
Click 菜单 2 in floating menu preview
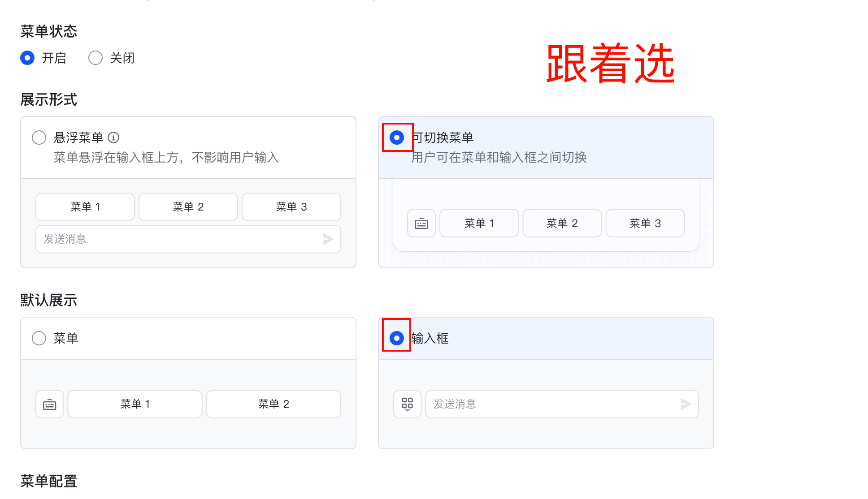[188, 207]
